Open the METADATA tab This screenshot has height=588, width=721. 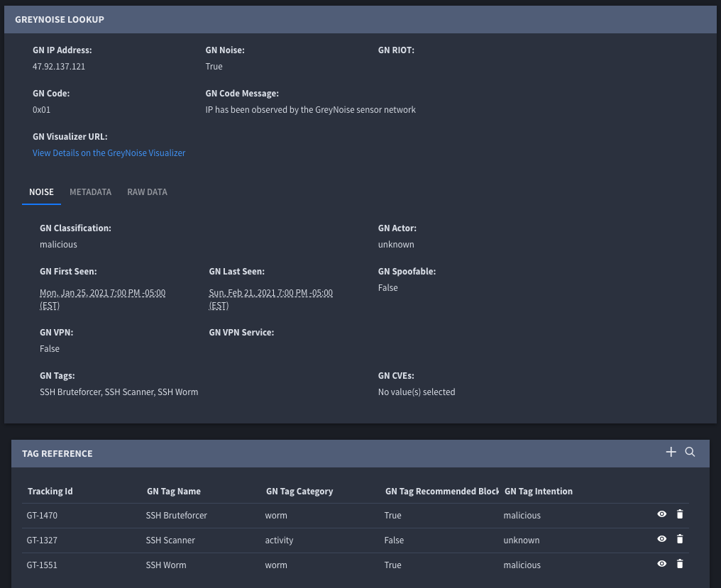(x=90, y=192)
